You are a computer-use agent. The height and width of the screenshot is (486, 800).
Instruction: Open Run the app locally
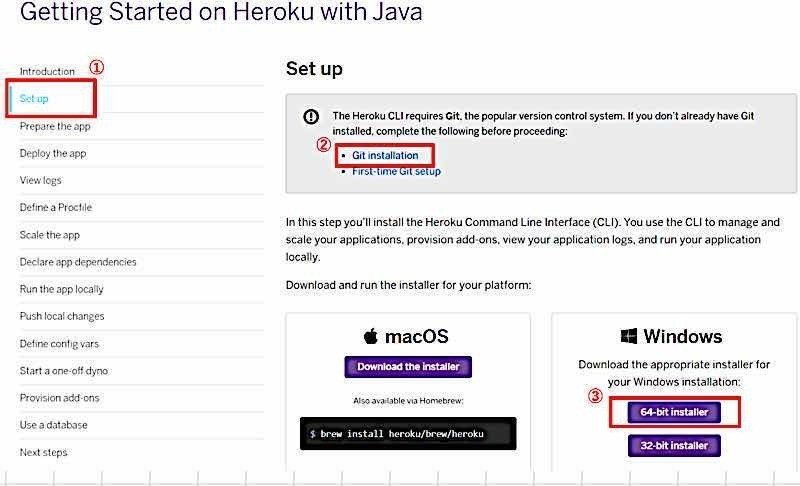62,289
